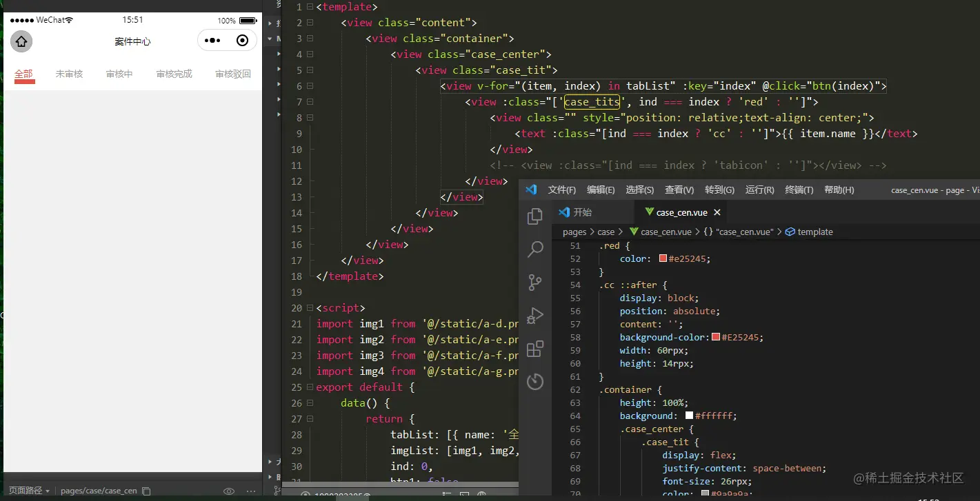Open the timer icon in VS Code activity bar

coord(535,381)
